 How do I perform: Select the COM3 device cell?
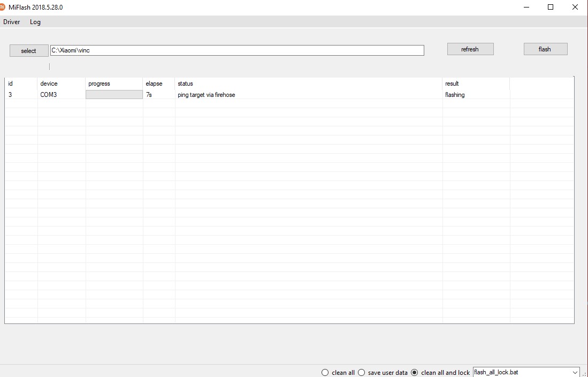(62, 95)
